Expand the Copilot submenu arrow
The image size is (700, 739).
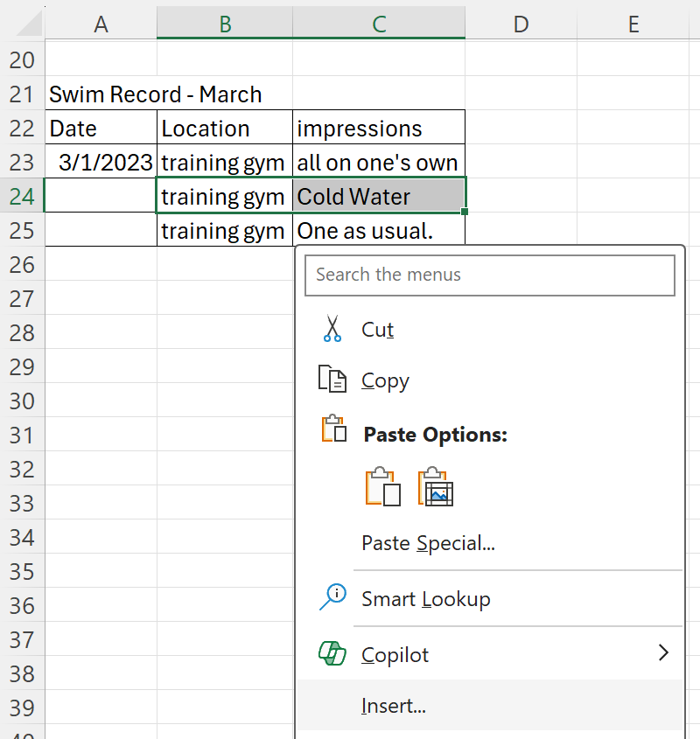pyautogui.click(x=663, y=652)
